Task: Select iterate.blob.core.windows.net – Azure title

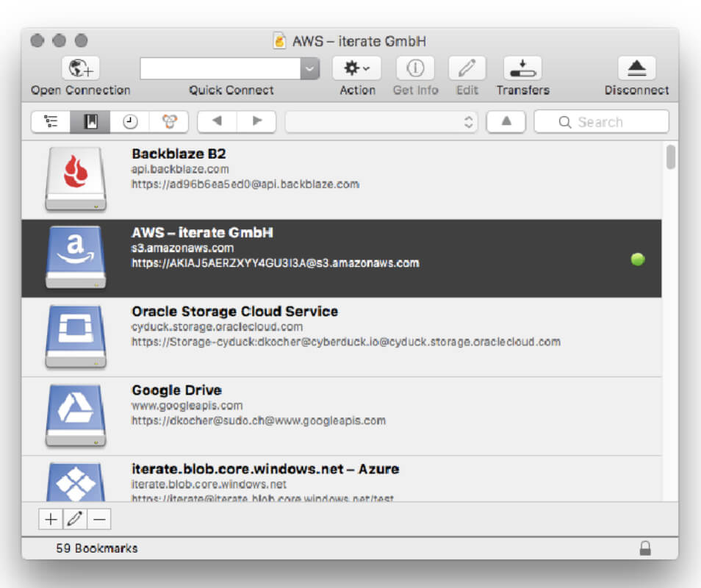Action: (265, 469)
